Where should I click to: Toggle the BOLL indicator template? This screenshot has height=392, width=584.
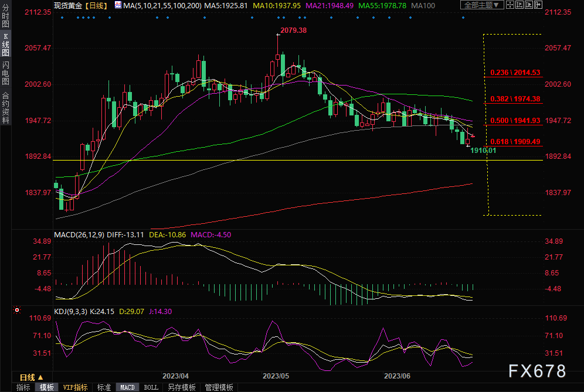click(151, 387)
